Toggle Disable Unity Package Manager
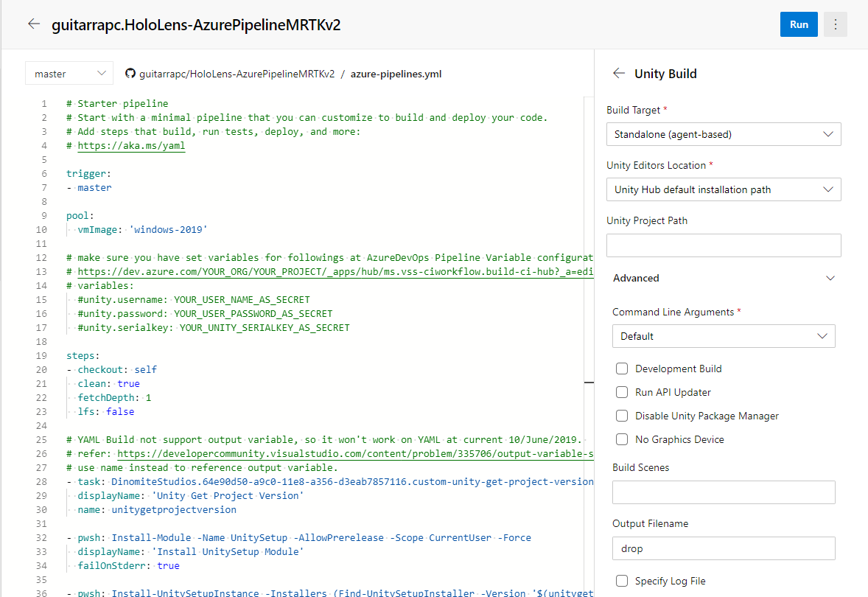Screen dimensions: 868x597 coord(622,416)
